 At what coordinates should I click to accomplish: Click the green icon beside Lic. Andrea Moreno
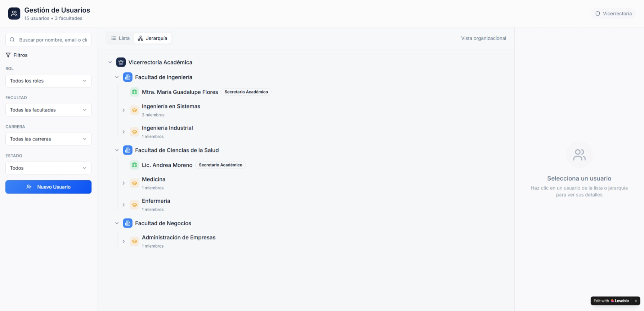point(134,165)
